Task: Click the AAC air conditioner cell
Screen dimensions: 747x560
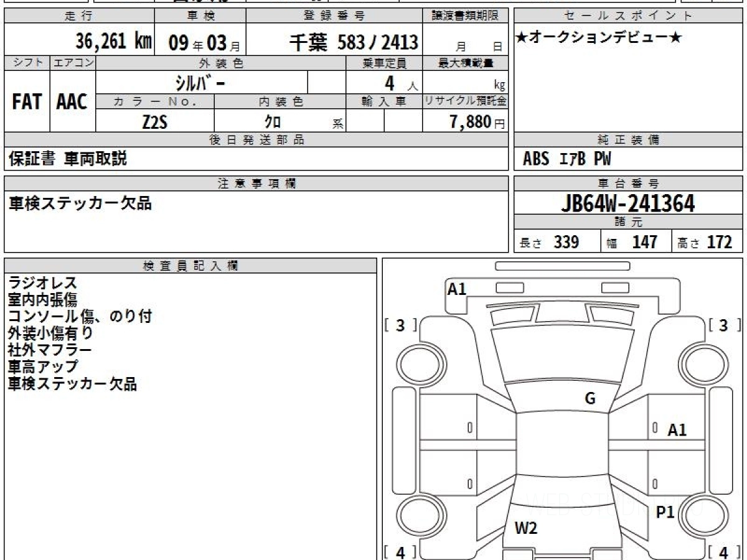Action: coord(72,102)
